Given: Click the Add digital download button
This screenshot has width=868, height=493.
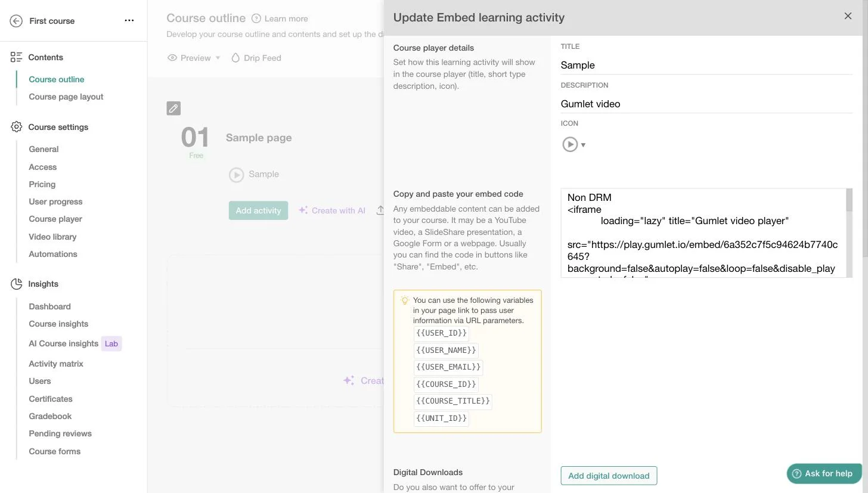Looking at the screenshot, I should click(x=609, y=476).
